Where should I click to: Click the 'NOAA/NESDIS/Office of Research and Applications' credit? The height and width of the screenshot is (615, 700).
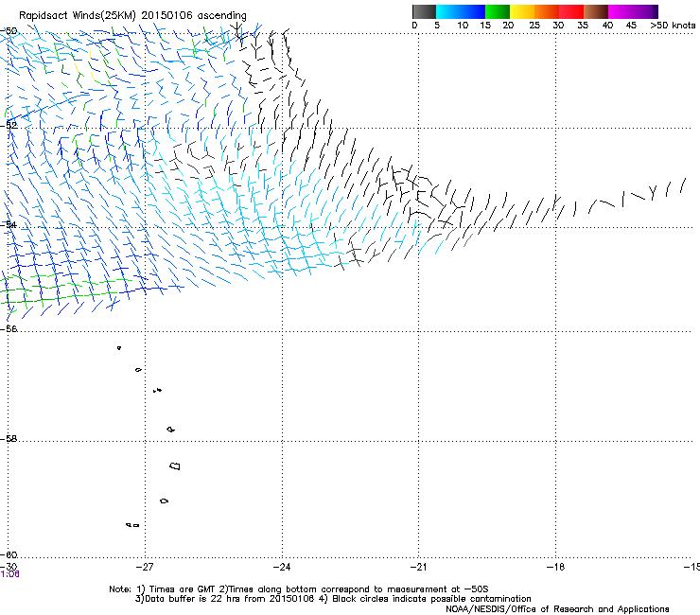(557, 609)
